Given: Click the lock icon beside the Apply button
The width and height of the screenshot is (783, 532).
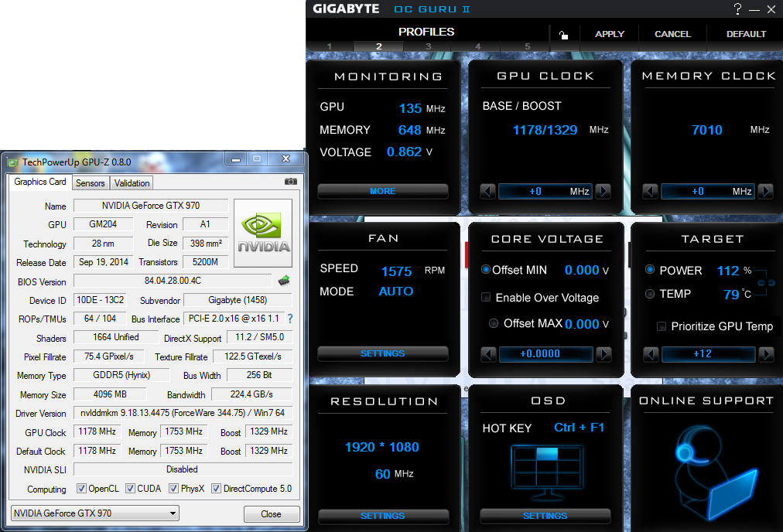Looking at the screenshot, I should click(x=564, y=35).
